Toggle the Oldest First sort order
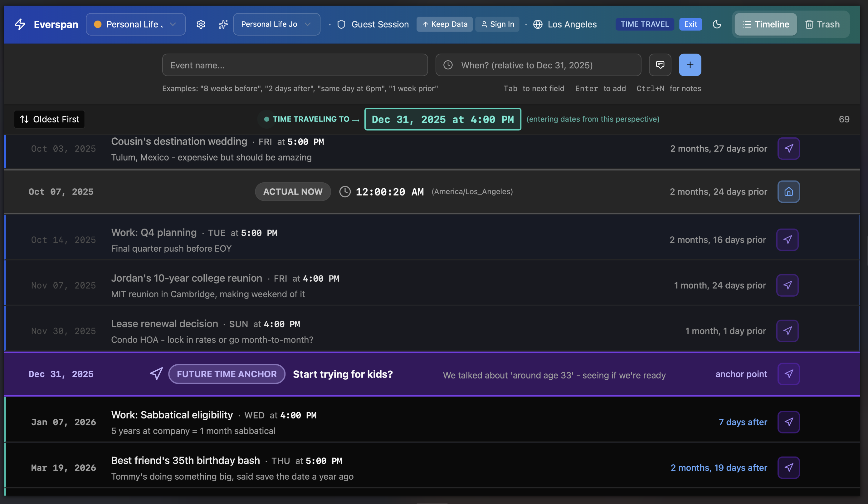868x504 pixels. (49, 119)
